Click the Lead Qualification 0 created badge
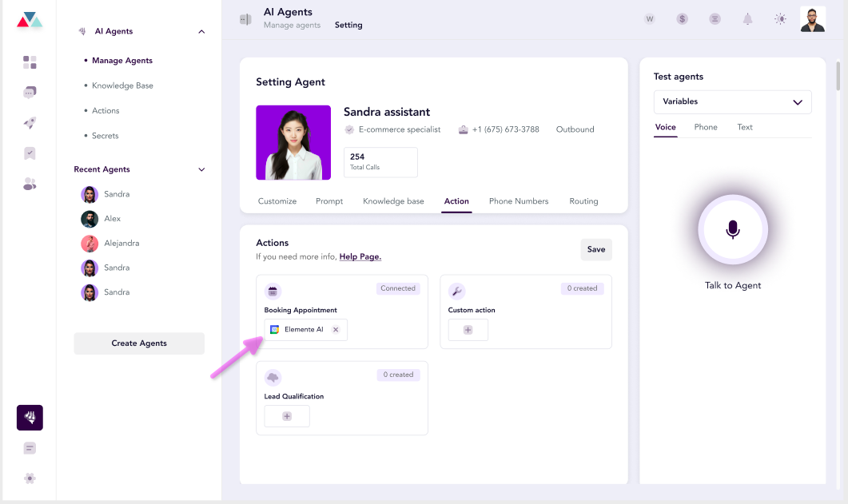Screen dimensions: 848x504 tap(398, 375)
